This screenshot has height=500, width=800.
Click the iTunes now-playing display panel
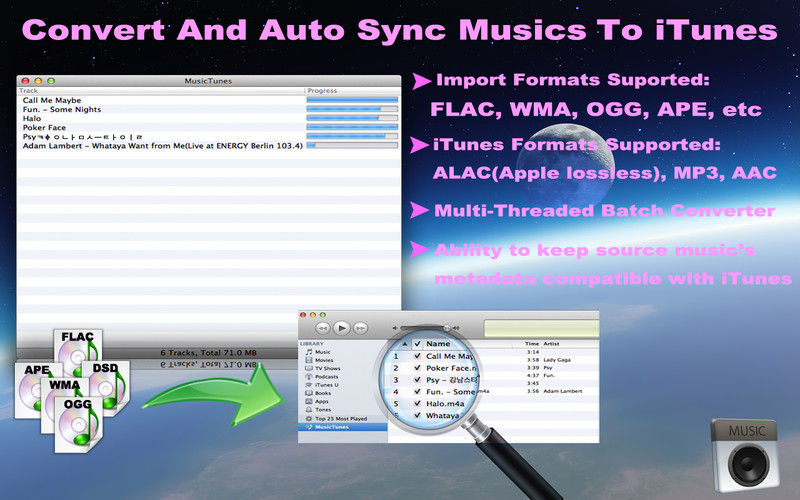(x=541, y=328)
